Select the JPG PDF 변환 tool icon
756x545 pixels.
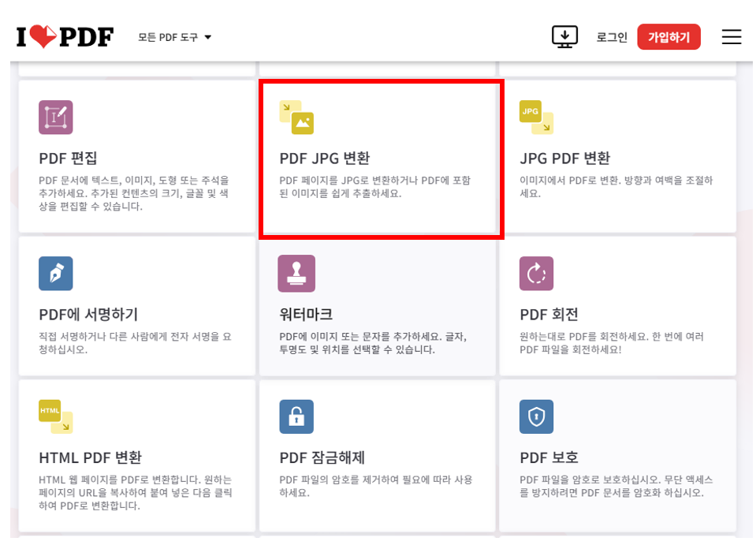(x=536, y=117)
